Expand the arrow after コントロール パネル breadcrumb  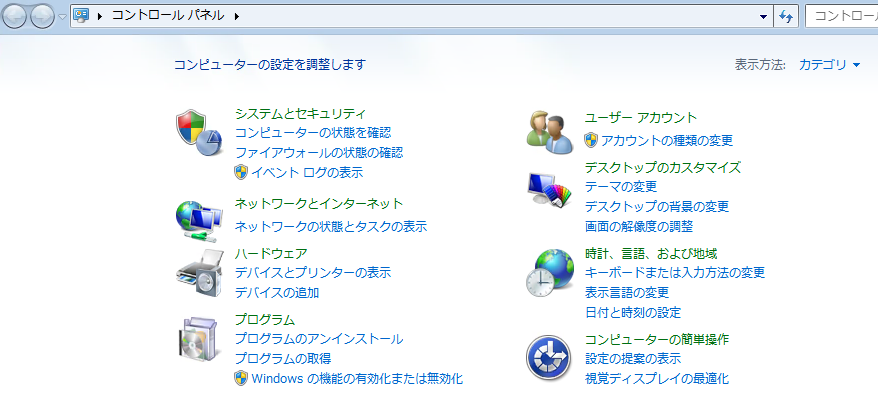237,17
